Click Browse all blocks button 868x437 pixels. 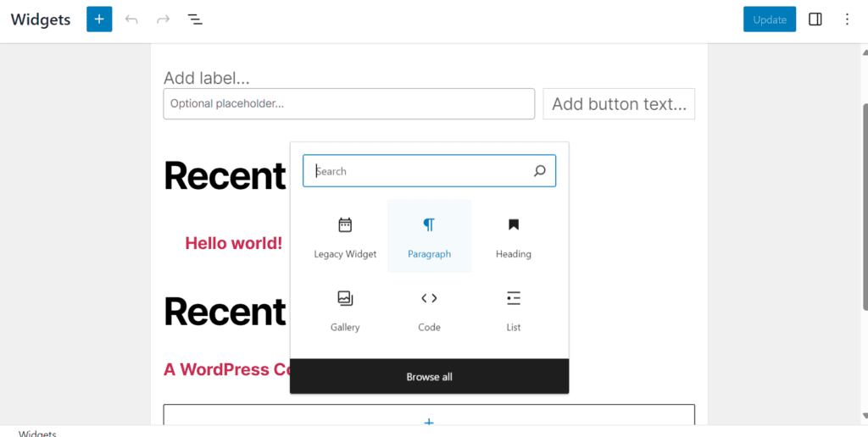point(429,377)
